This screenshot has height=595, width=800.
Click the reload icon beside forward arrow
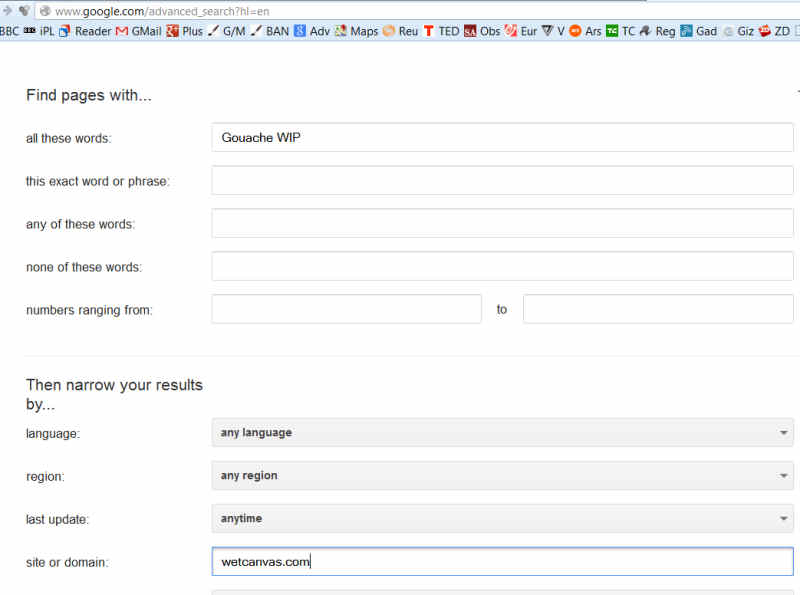[x=24, y=11]
